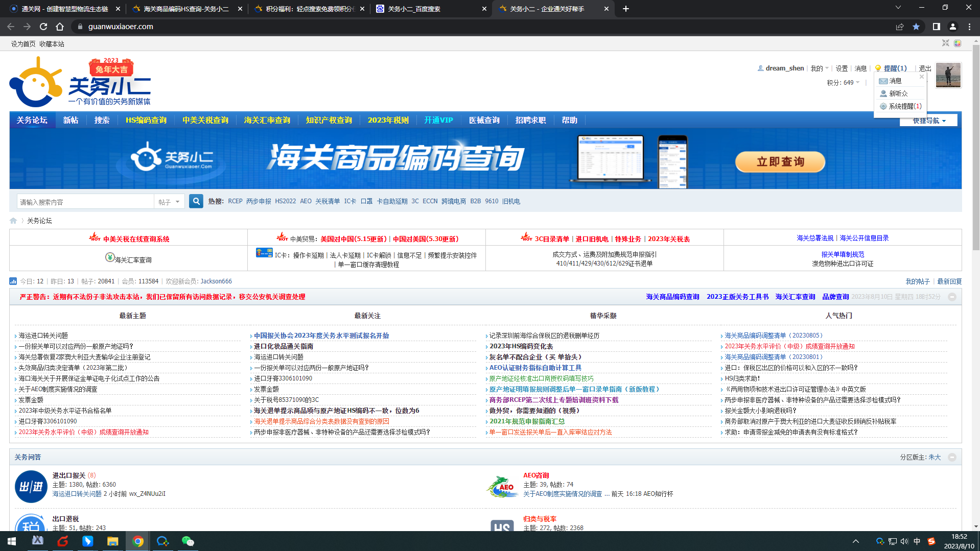Click the 退出 logout link
This screenshot has height=551, width=980.
(925, 68)
